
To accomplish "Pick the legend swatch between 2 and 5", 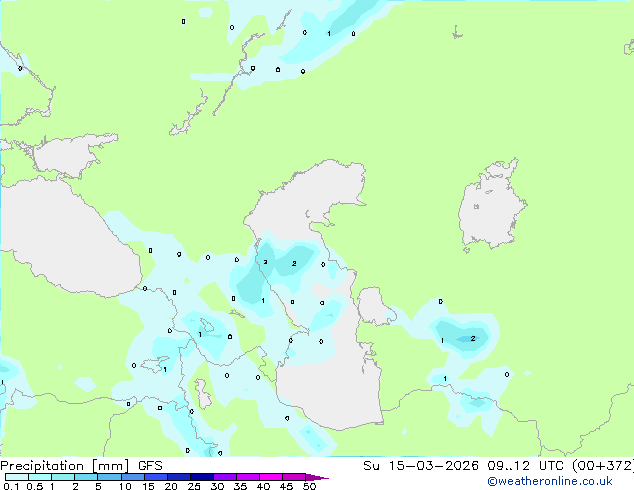I will point(86,477).
